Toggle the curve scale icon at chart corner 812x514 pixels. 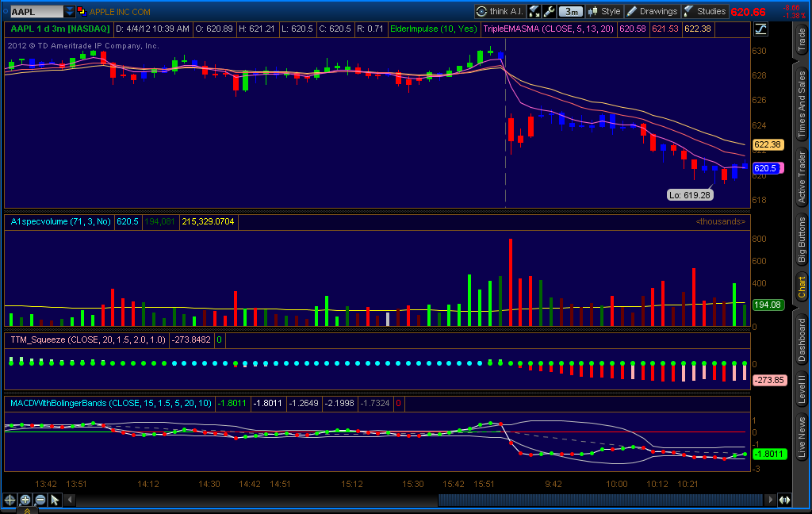(760, 29)
